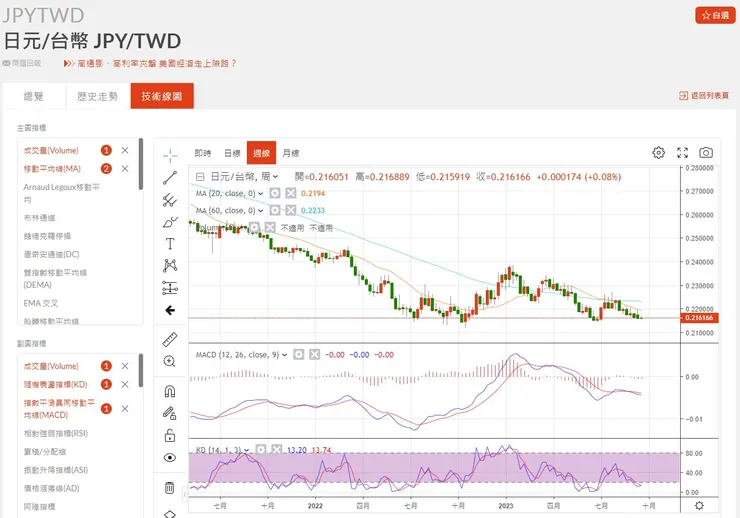740x518 pixels.
Task: Expand the MACD (12, 26, close, 9) dropdown
Action: coord(285,355)
